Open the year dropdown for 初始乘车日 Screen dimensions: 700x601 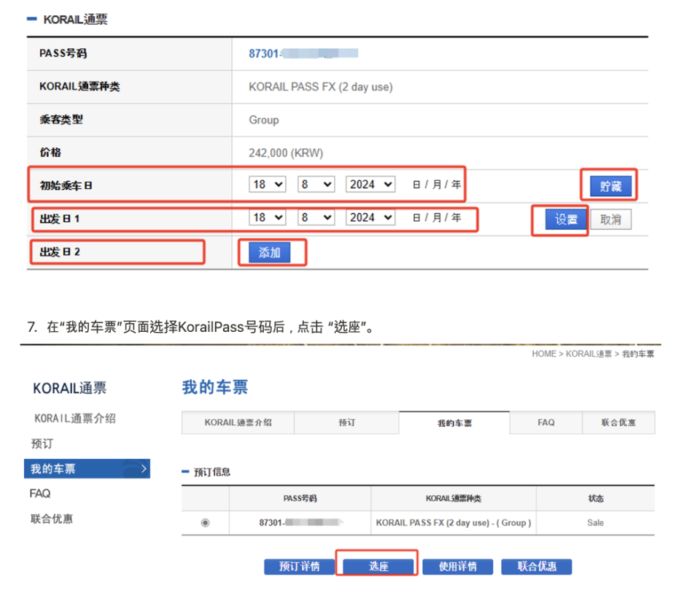(x=370, y=185)
